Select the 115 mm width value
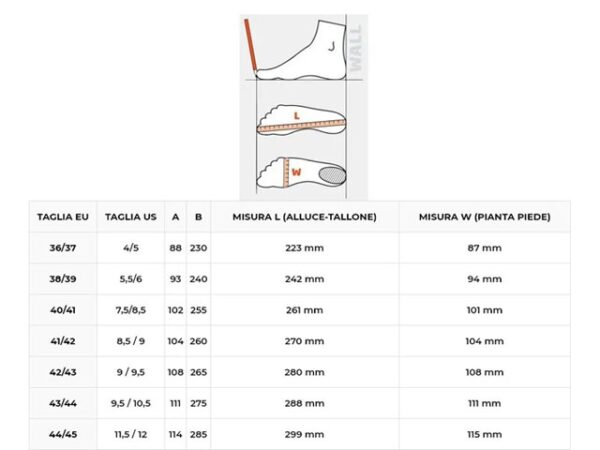Image resolution: width=600 pixels, height=450 pixels. tap(485, 434)
